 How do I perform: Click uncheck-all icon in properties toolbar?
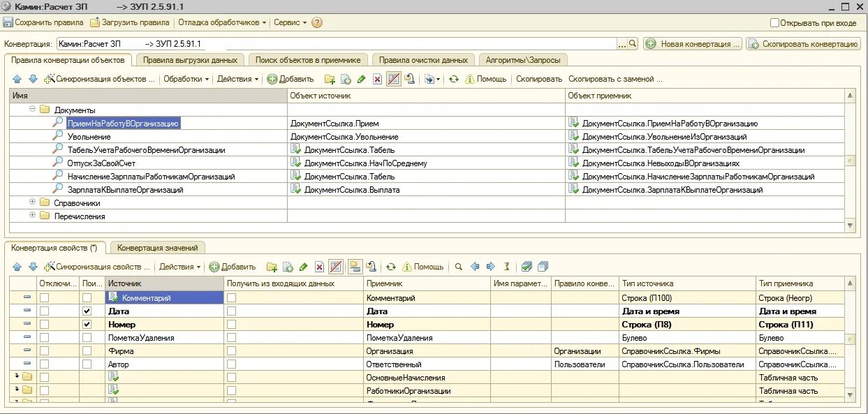(x=543, y=267)
